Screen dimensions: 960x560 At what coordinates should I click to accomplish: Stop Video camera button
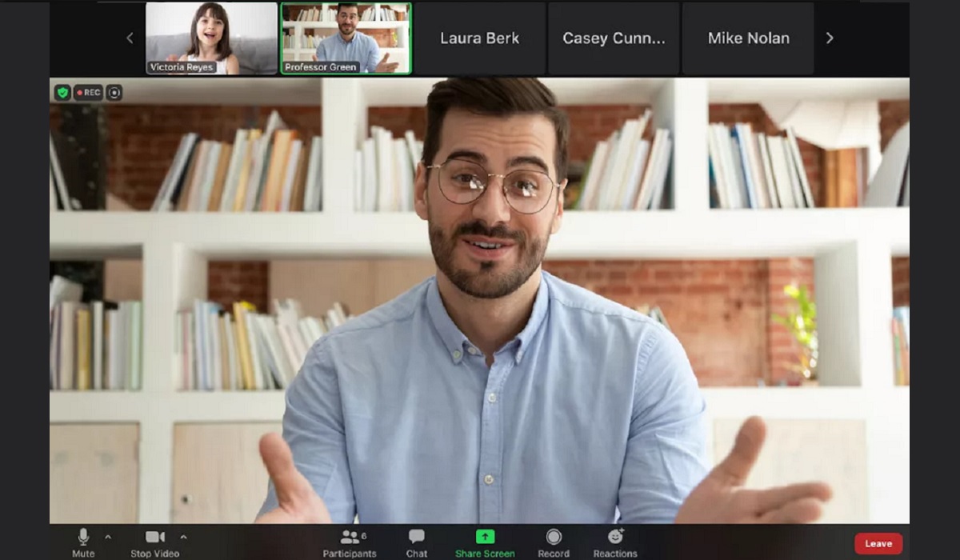coord(155,542)
